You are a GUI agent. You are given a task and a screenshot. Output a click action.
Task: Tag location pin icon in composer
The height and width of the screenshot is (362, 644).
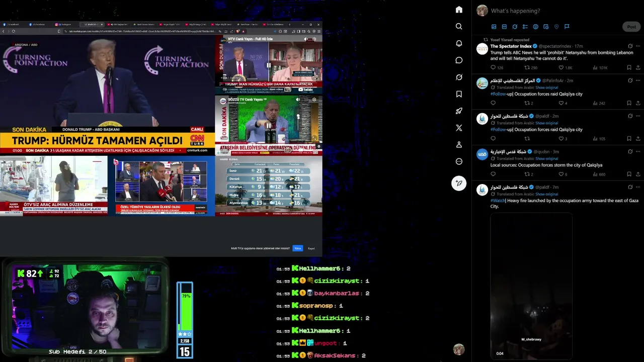point(556,27)
